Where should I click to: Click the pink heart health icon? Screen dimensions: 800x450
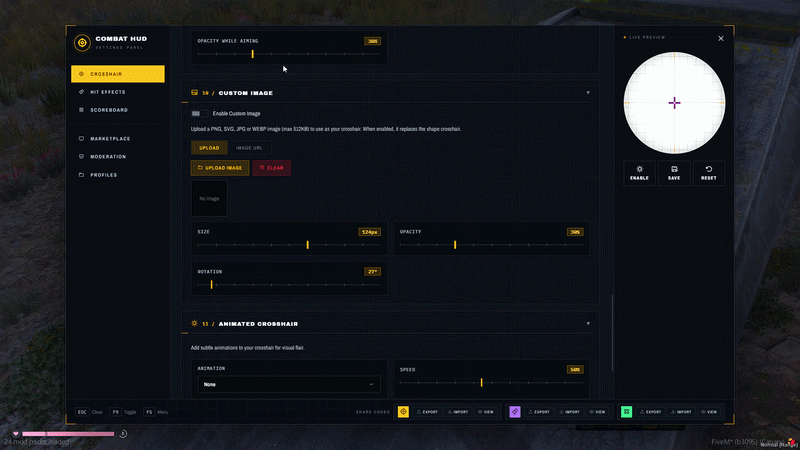click(16, 434)
